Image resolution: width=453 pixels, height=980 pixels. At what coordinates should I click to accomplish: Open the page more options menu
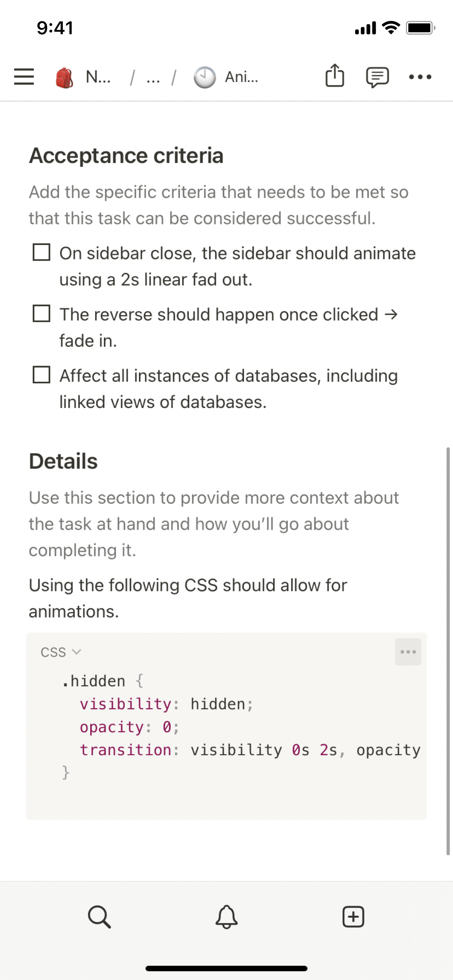click(x=420, y=77)
